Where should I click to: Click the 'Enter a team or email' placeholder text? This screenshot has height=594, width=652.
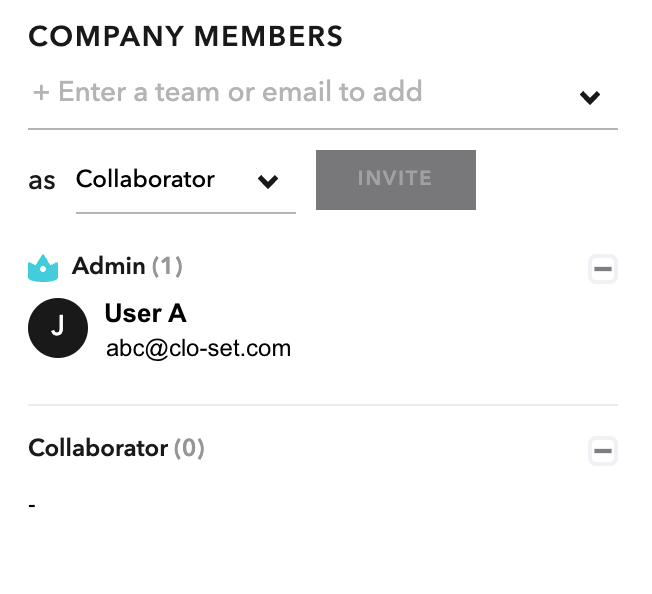[x=240, y=92]
